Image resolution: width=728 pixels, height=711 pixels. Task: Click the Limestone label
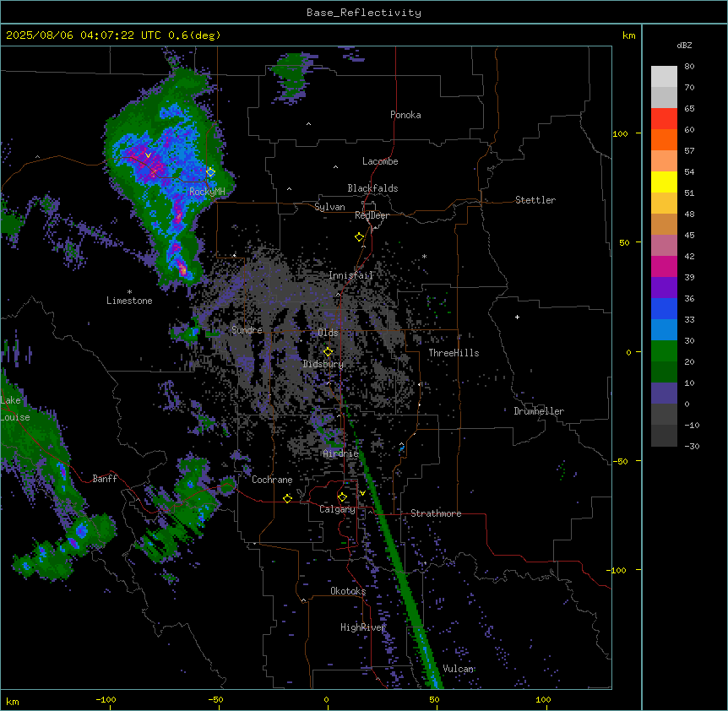coord(129,301)
